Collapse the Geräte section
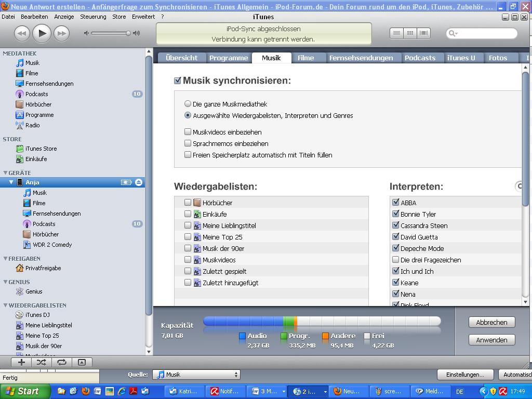 click(x=5, y=172)
